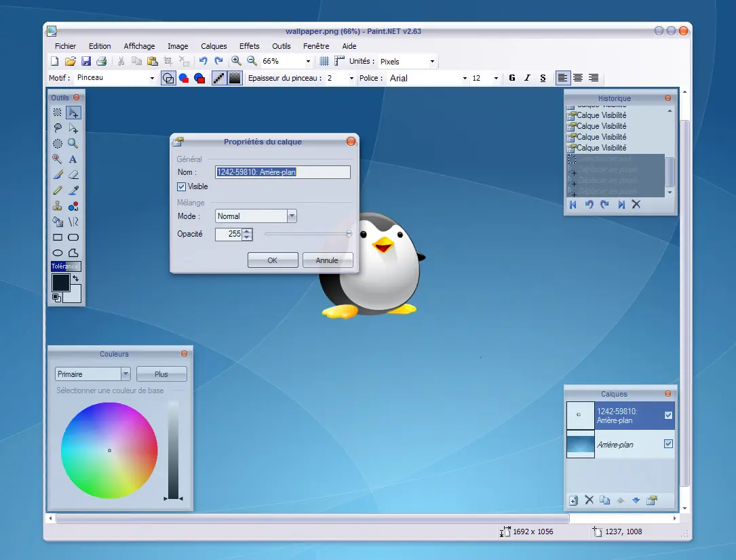Undo the last action in main toolbar
The height and width of the screenshot is (560, 736).
click(x=203, y=61)
